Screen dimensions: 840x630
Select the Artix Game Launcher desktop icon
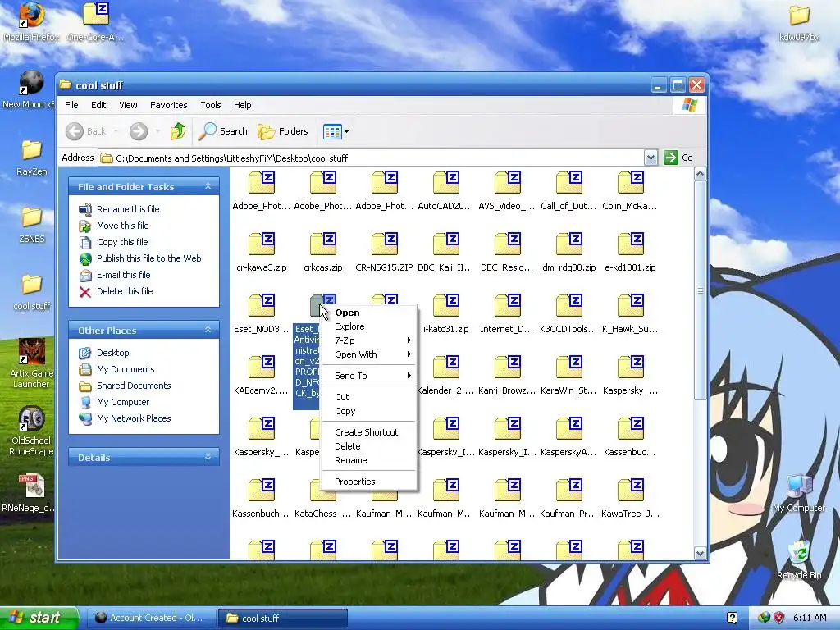(32, 363)
